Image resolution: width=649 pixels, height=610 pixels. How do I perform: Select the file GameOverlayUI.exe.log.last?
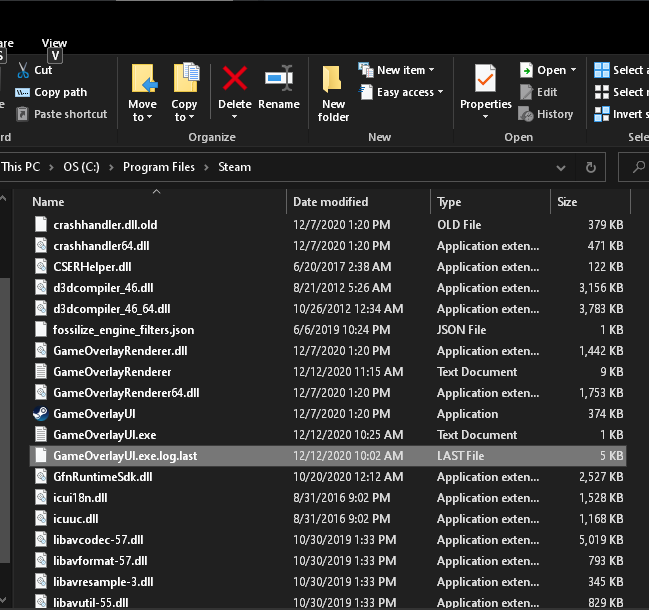point(328,456)
